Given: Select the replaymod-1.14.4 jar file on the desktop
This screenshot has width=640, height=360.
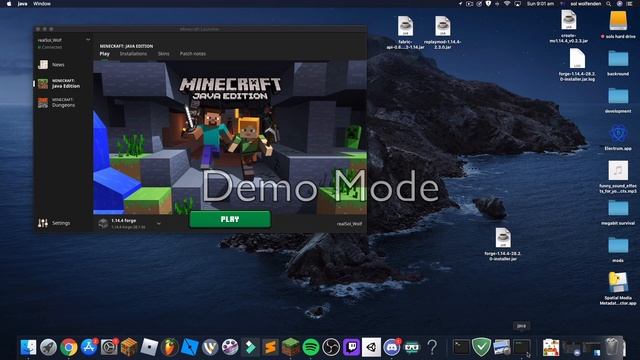Looking at the screenshot, I should click(442, 33).
